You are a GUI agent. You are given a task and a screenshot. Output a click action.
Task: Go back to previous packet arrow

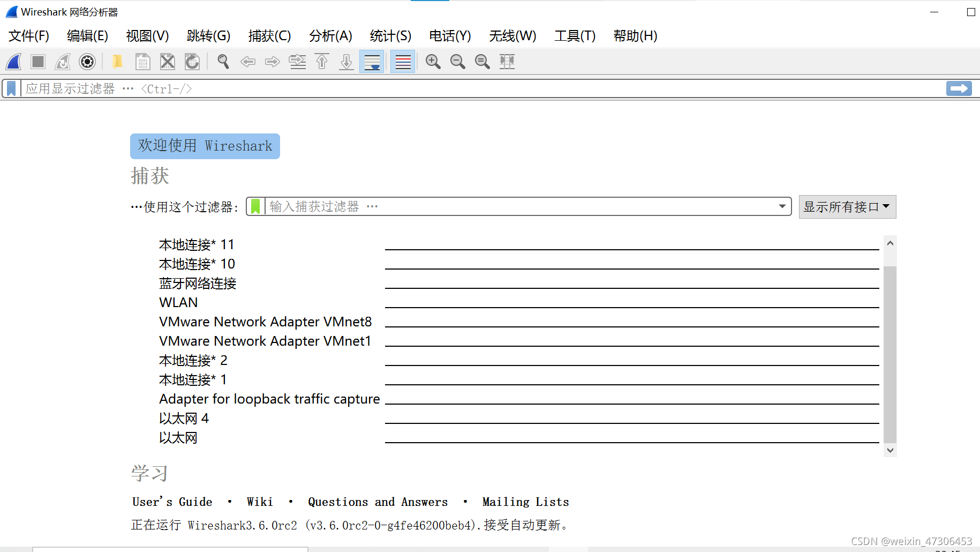[248, 62]
